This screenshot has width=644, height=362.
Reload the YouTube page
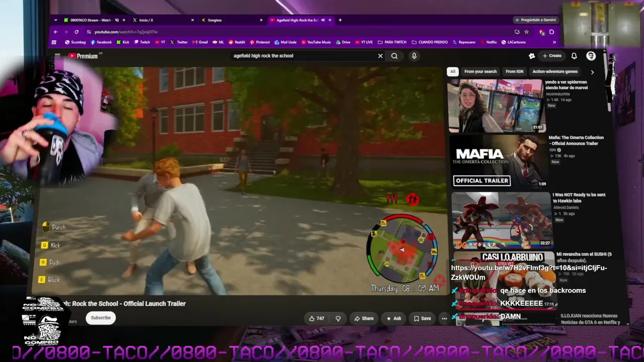tap(76, 32)
